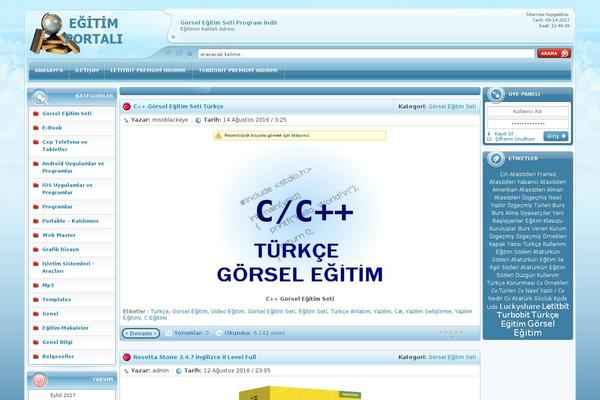Click the folder icon beside Görsel Eğitim Seti

tap(36, 114)
